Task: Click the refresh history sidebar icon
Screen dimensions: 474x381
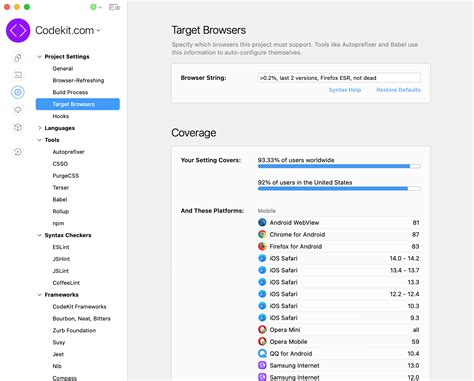Action: pos(18,152)
